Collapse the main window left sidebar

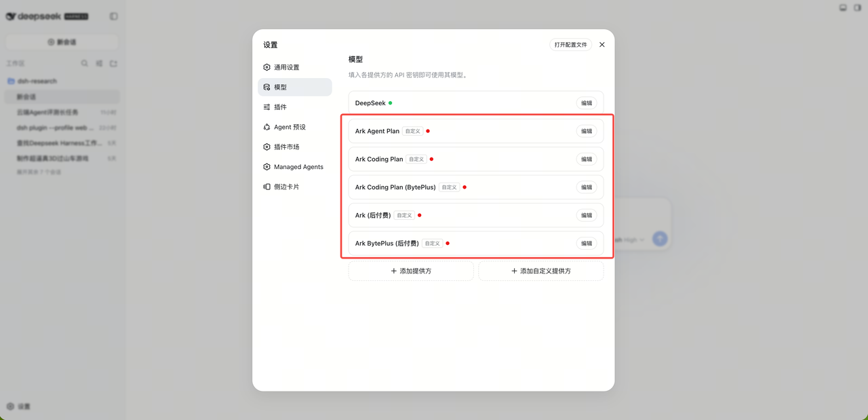113,16
